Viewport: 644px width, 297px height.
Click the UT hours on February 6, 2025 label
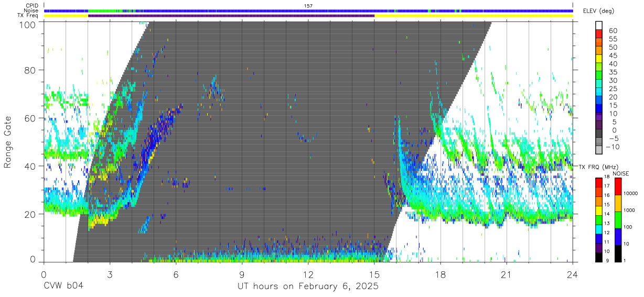308,286
